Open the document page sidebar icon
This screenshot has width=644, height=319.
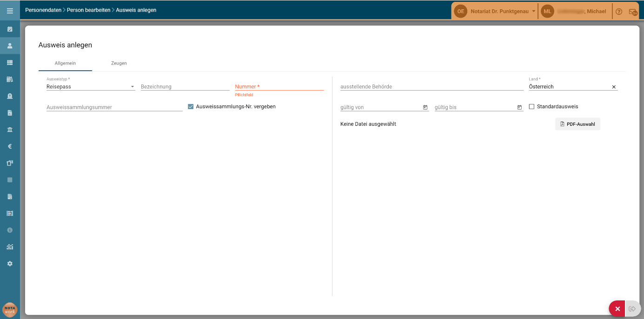point(10,113)
